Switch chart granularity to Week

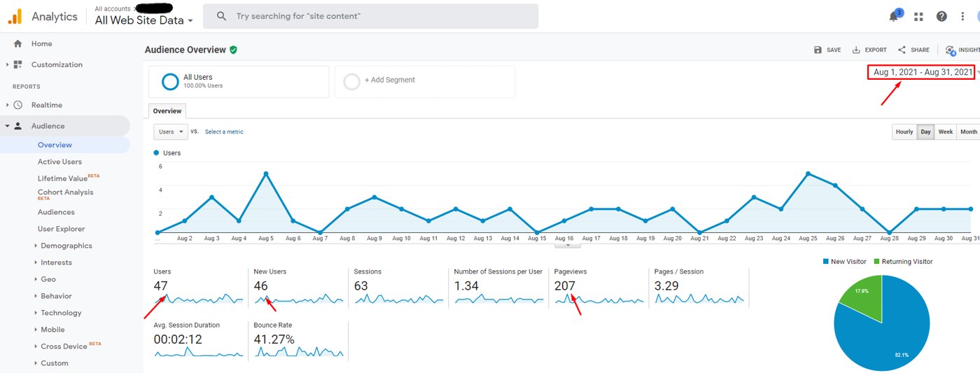click(x=946, y=132)
